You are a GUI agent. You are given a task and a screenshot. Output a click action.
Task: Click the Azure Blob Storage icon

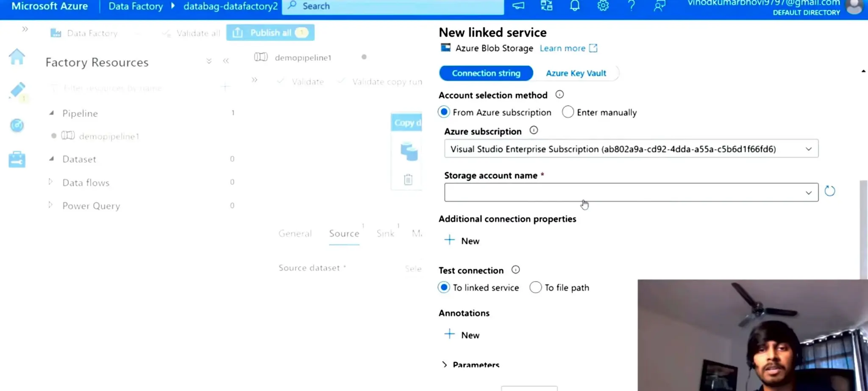click(x=445, y=48)
